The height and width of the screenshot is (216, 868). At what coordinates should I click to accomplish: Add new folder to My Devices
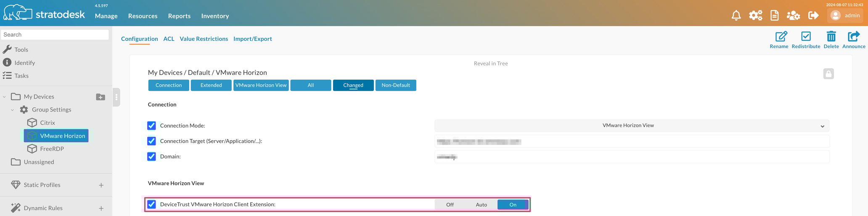pyautogui.click(x=101, y=97)
